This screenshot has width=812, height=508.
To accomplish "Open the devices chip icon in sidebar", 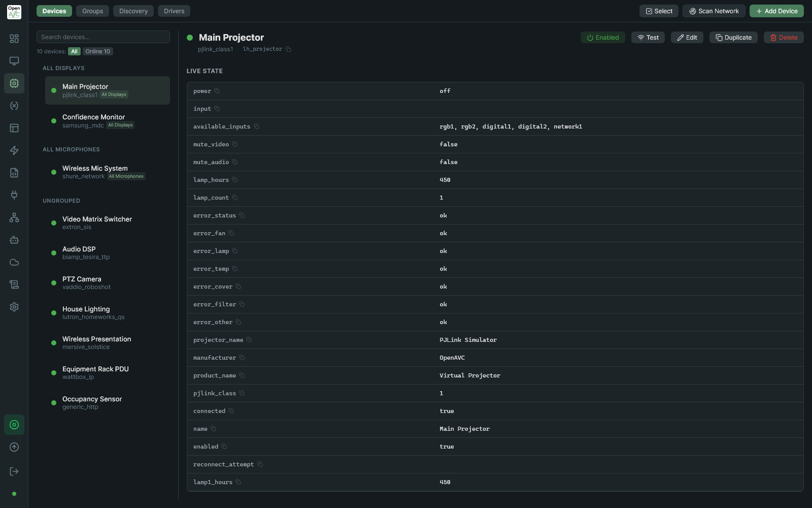I will point(14,83).
